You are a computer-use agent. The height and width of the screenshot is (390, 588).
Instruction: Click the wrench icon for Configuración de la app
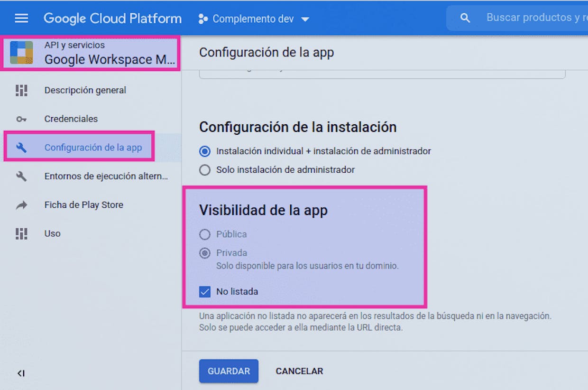point(21,148)
